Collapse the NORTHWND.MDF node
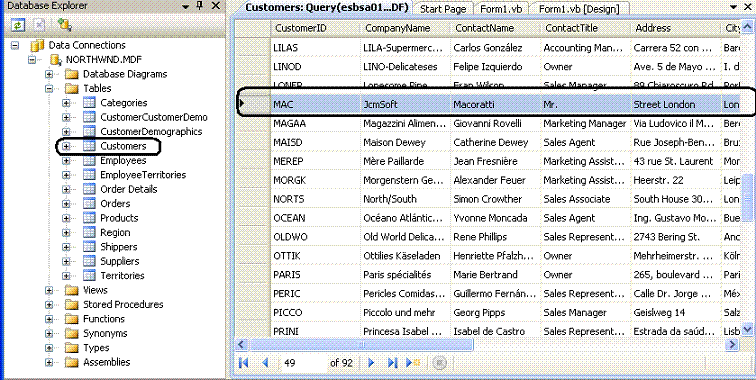Screen dimensions: 756x380 click(32, 60)
